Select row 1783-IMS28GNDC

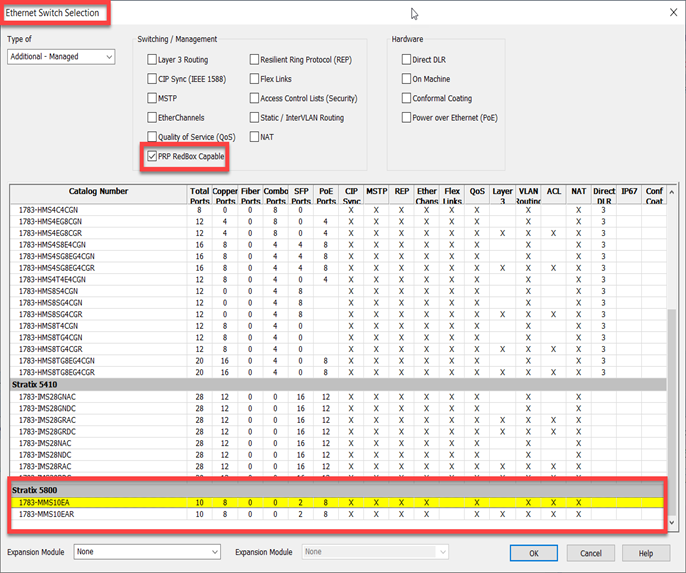tap(337, 408)
